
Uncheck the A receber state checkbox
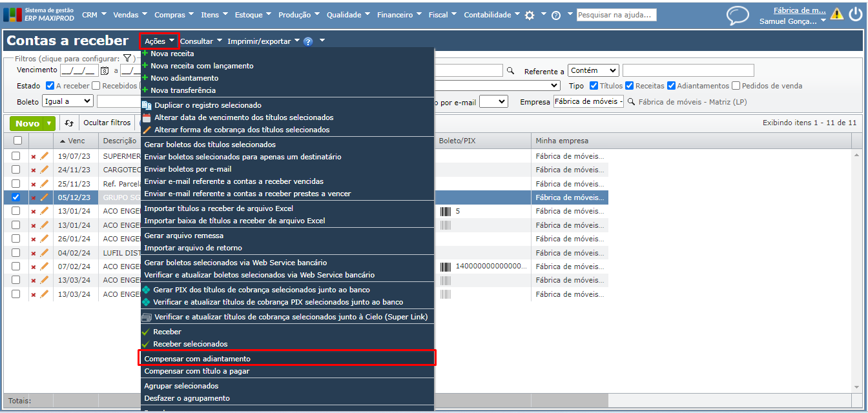point(50,86)
